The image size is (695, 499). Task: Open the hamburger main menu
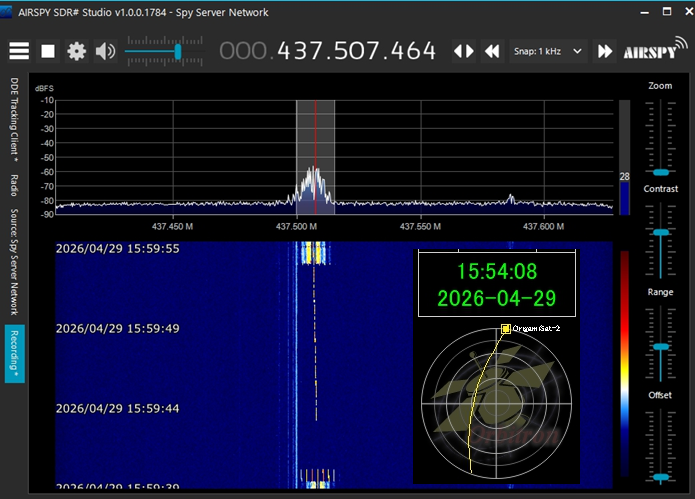coord(19,51)
